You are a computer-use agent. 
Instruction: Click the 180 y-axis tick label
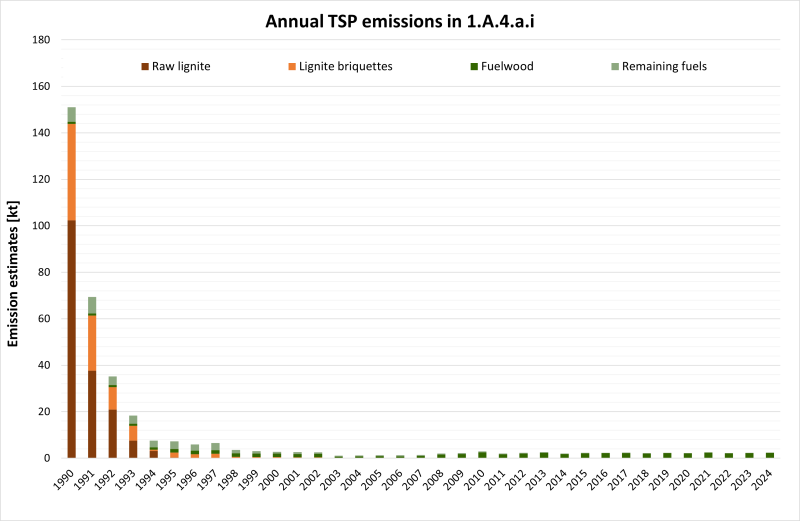[x=41, y=40]
